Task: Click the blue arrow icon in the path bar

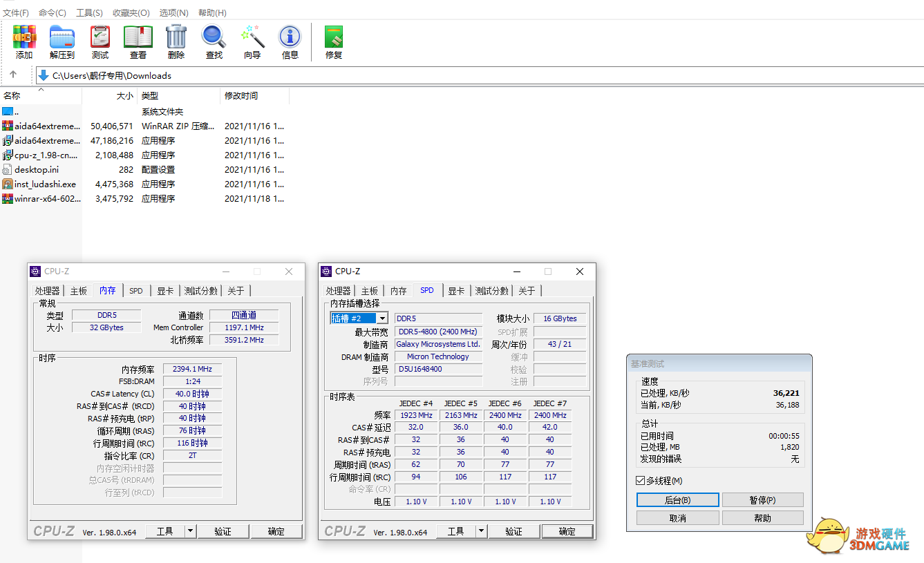Action: tap(44, 75)
